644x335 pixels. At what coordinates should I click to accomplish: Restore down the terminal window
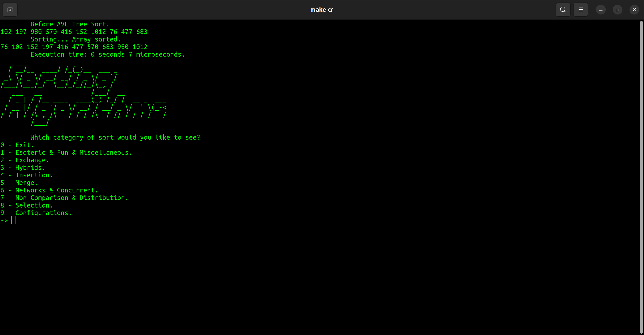pyautogui.click(x=617, y=10)
